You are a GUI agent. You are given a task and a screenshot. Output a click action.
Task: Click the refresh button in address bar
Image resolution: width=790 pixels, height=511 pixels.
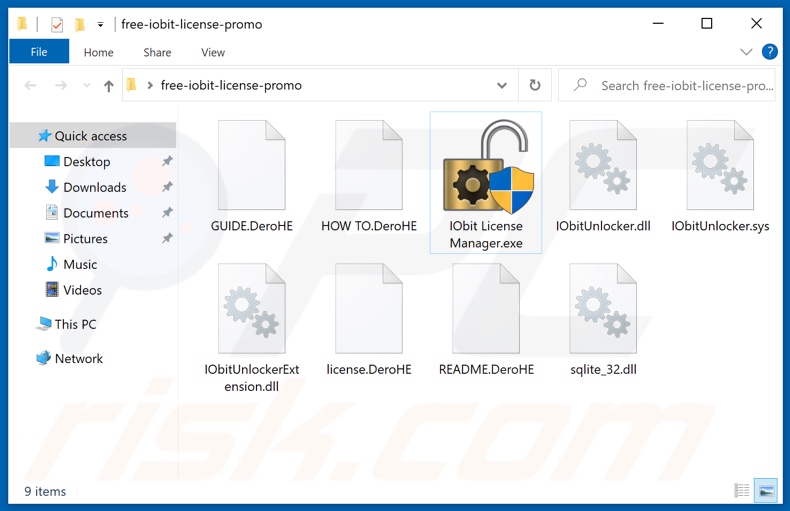pos(535,86)
